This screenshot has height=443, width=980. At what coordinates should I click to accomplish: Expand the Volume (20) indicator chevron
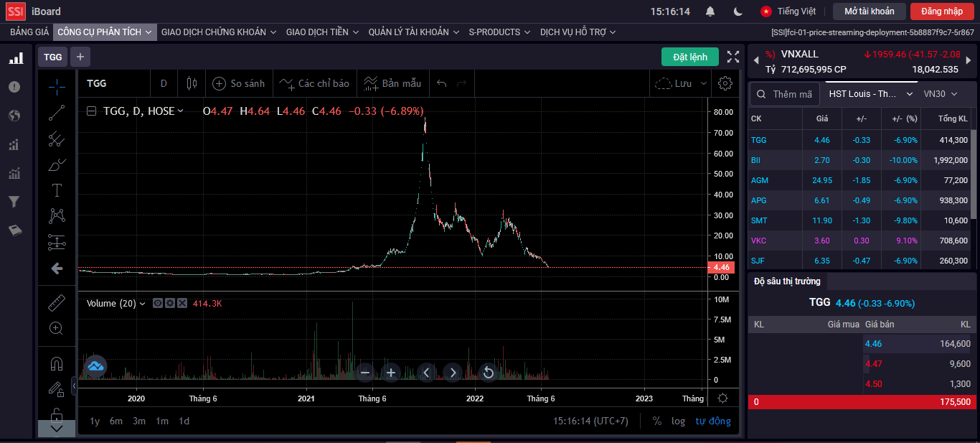(x=142, y=304)
